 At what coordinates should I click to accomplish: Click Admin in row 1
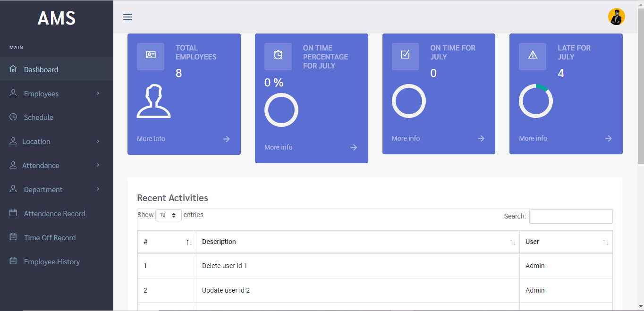pyautogui.click(x=535, y=266)
